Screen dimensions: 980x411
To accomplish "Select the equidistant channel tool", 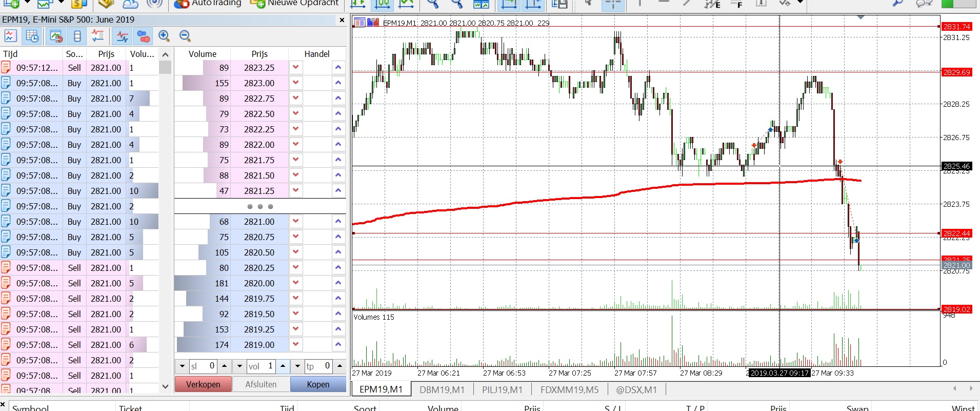I will [712, 3].
